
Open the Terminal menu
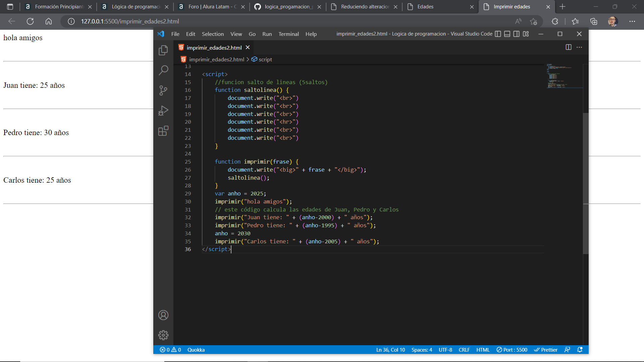[288, 34]
